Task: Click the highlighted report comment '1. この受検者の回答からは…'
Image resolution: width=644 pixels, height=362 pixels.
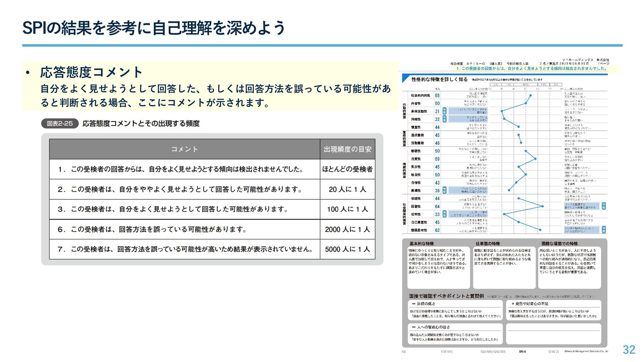Action: tap(532, 68)
